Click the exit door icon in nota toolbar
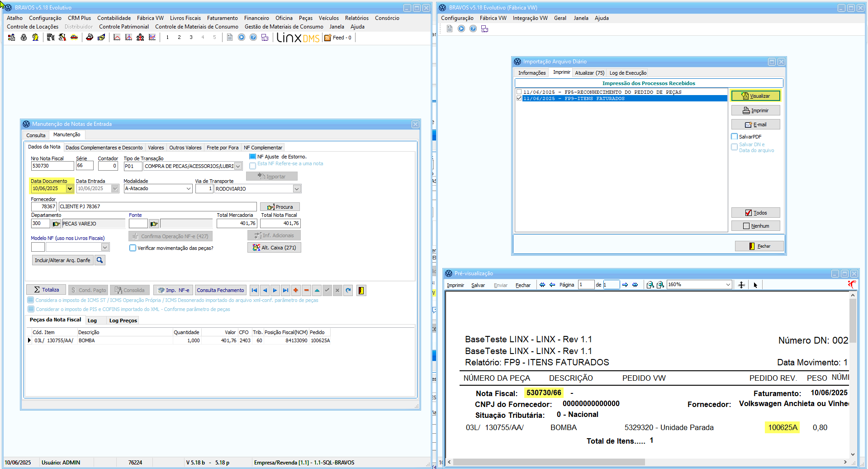 pos(361,290)
